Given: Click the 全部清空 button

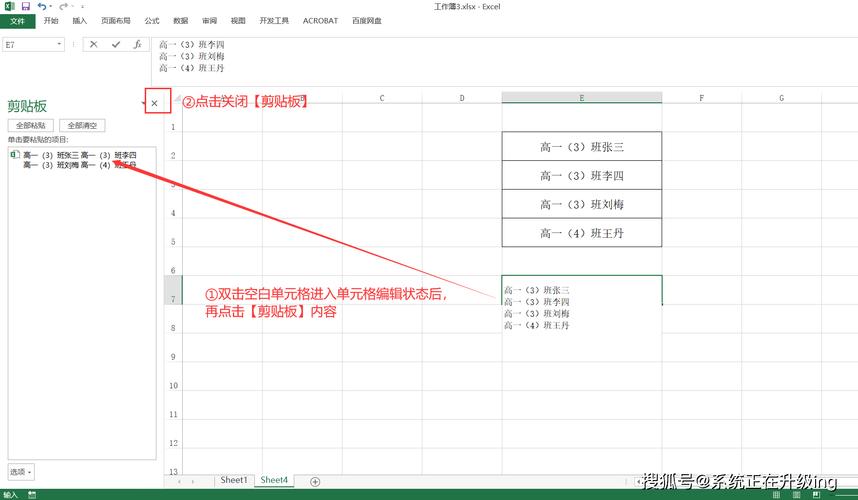Looking at the screenshot, I should point(82,125).
